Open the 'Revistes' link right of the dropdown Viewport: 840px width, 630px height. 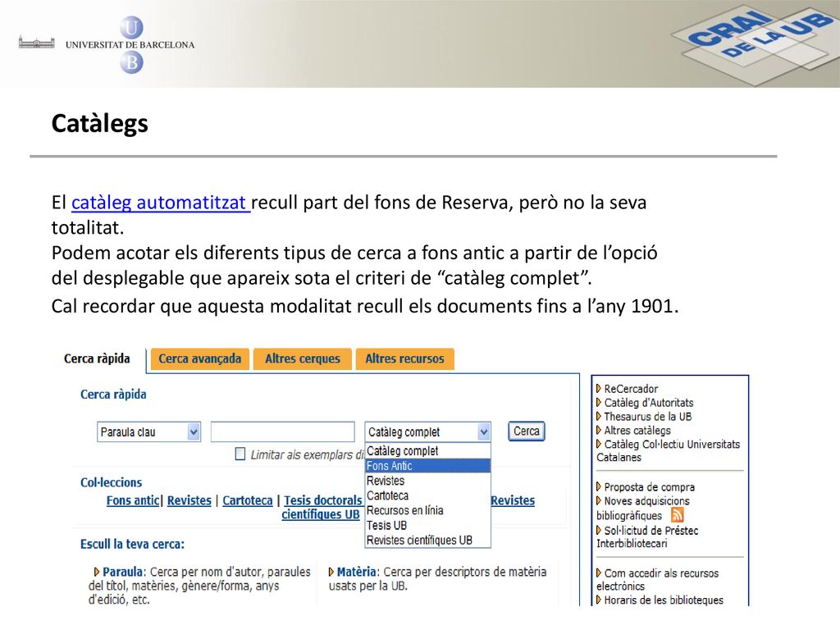(513, 500)
